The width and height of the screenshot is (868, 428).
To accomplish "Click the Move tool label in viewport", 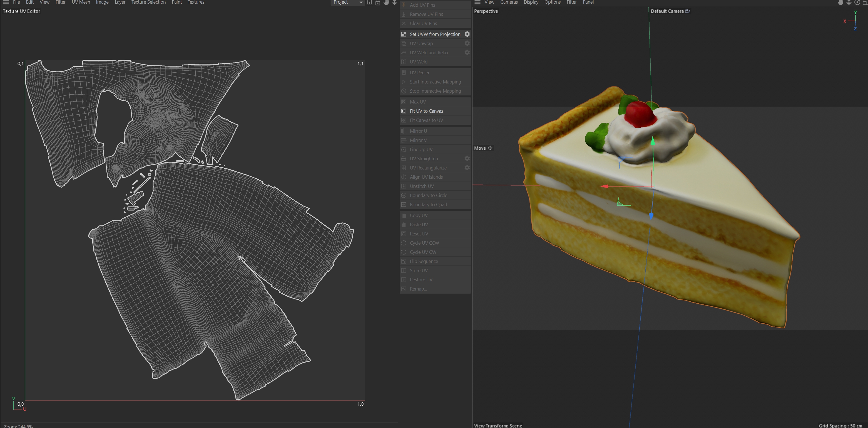I will 480,148.
